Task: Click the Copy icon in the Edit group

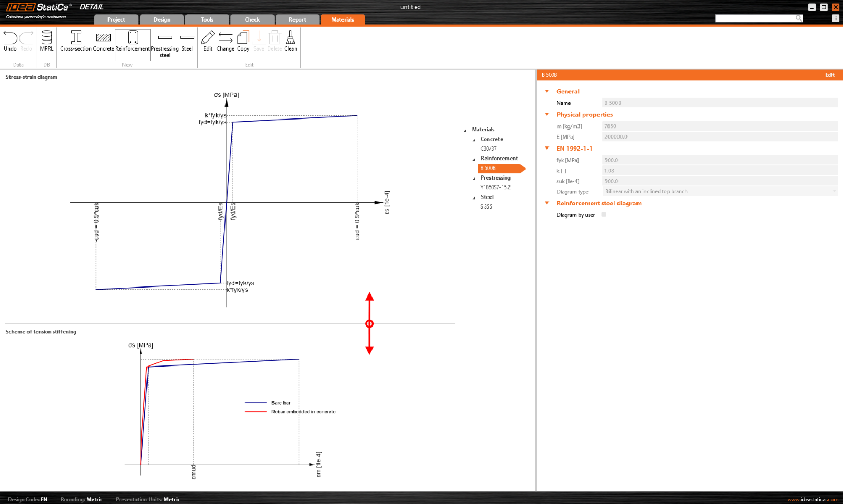Action: (243, 42)
